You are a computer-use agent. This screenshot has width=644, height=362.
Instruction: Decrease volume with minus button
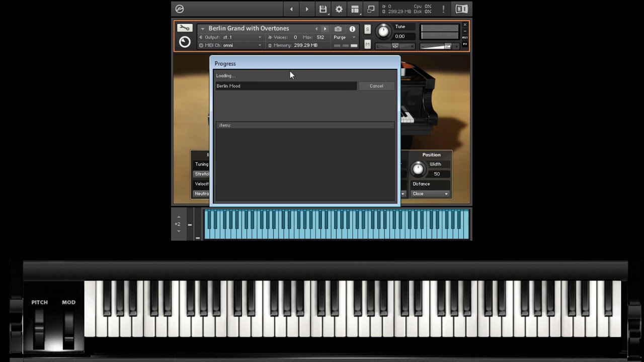(x=423, y=46)
